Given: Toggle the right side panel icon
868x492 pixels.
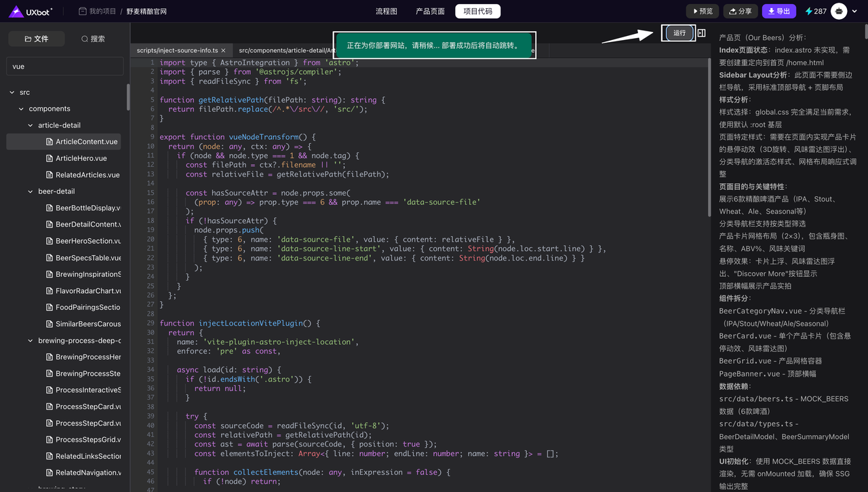Looking at the screenshot, I should tap(702, 33).
